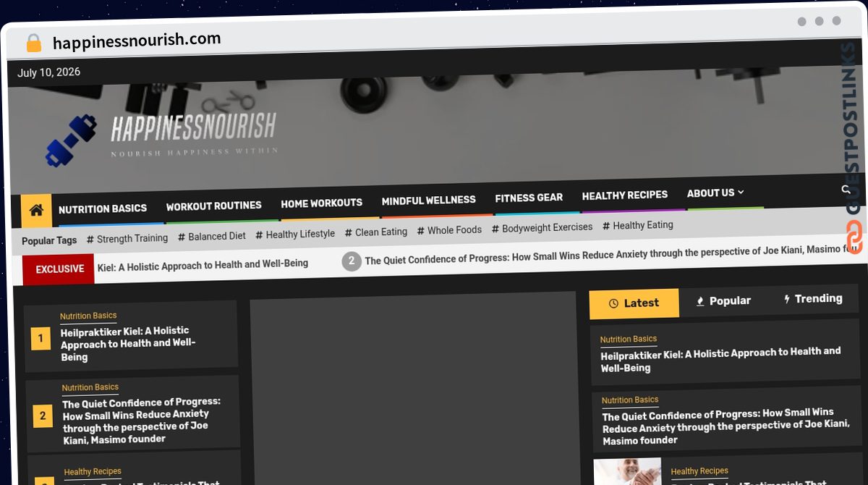Viewport: 868px width, 485px height.
Task: Open the Mindful Wellness menu item
Action: [429, 201]
